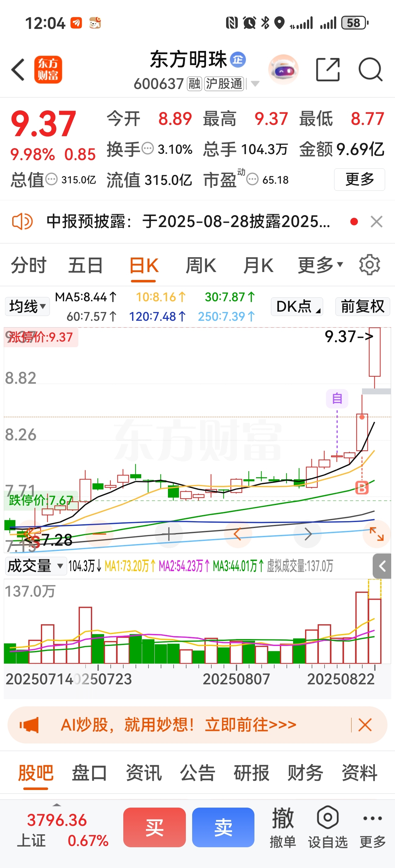Tap the back arrow icon

pyautogui.click(x=18, y=70)
